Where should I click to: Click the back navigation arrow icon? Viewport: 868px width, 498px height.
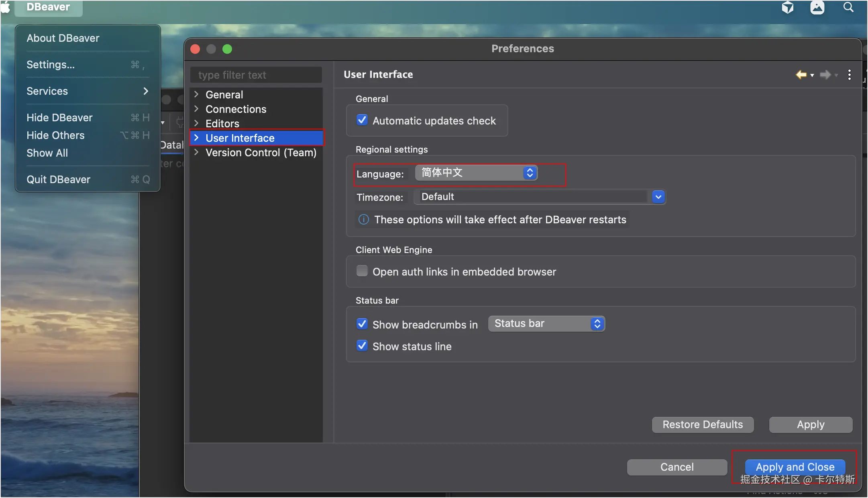[x=801, y=75]
